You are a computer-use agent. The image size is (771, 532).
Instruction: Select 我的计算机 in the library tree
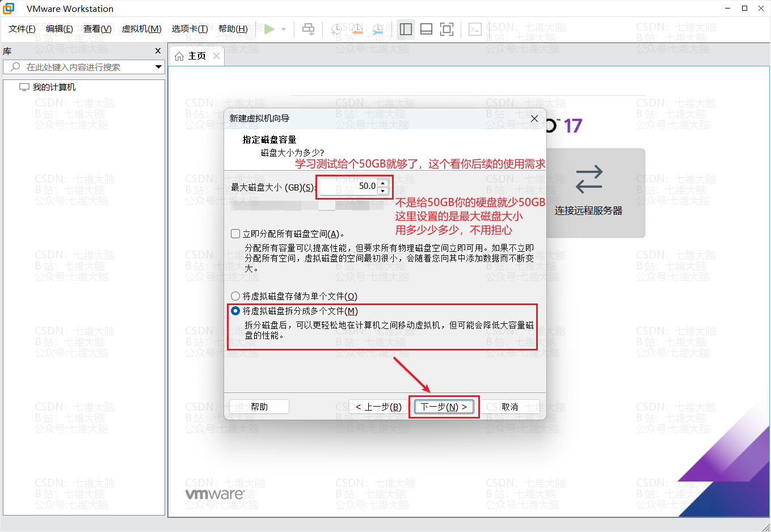point(54,87)
